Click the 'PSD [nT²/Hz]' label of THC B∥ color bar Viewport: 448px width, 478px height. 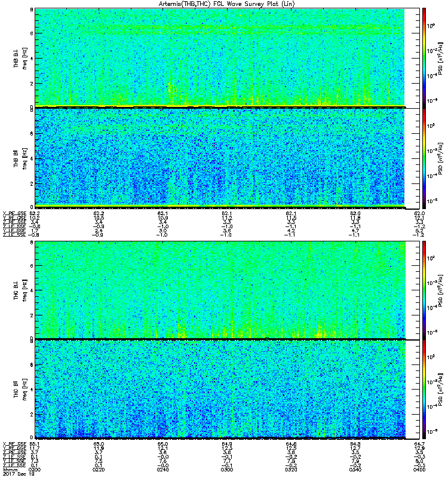coord(440,390)
